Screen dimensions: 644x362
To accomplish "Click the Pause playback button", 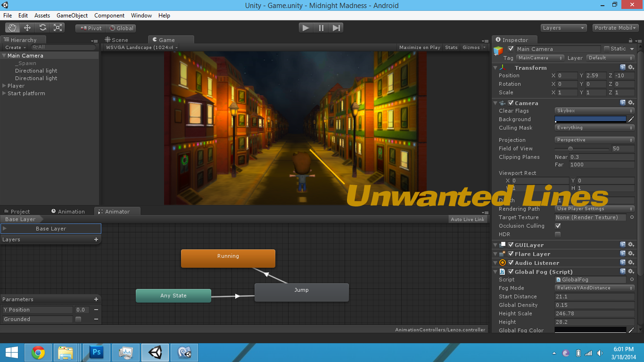I will pyautogui.click(x=321, y=28).
